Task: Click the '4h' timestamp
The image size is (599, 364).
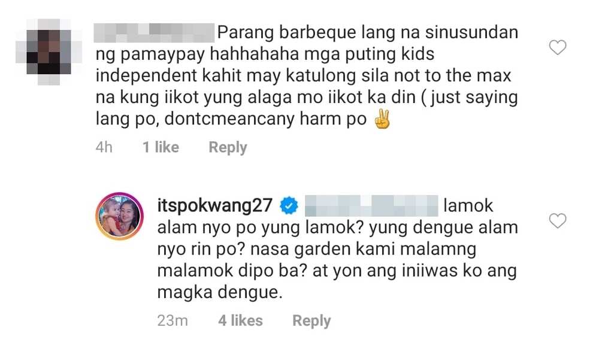Action: (104, 147)
